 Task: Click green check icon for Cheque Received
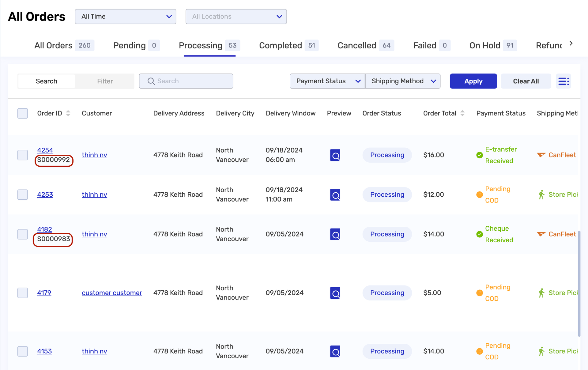coord(480,234)
